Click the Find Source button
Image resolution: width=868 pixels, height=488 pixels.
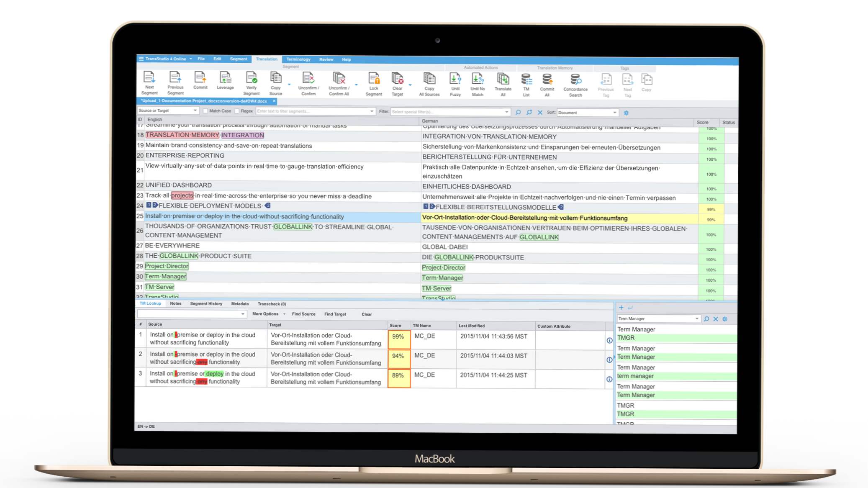click(x=303, y=314)
